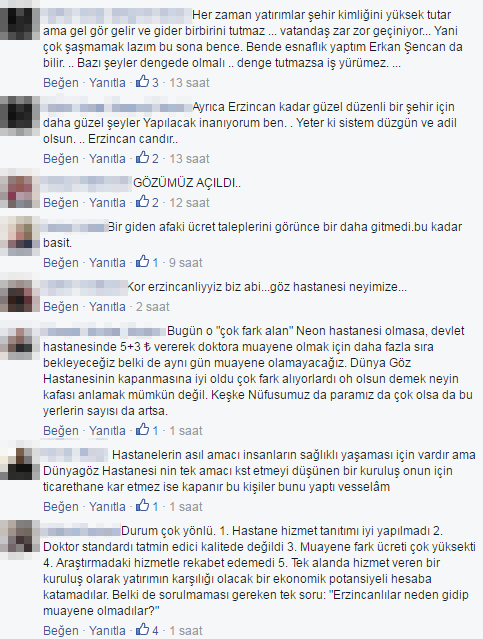483x639 pixels.
Task: Open avatar beside "Durum çok yönlü" comment
Action: [x=16, y=536]
